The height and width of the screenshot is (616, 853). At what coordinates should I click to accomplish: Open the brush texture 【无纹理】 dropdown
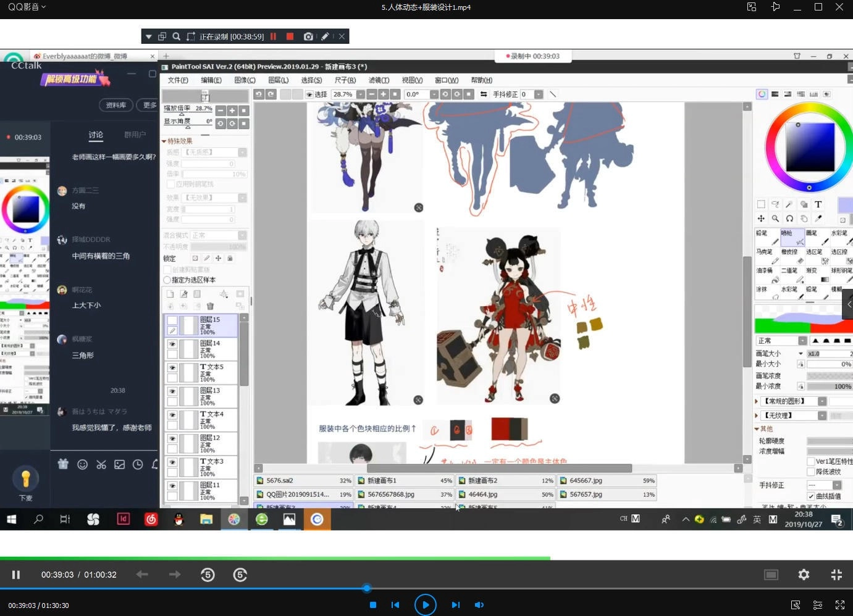coord(822,415)
